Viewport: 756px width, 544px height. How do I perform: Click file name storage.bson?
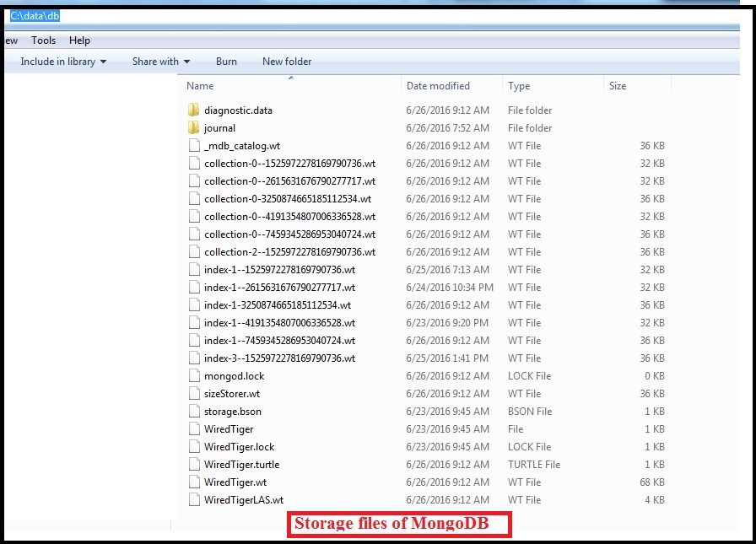pos(233,412)
